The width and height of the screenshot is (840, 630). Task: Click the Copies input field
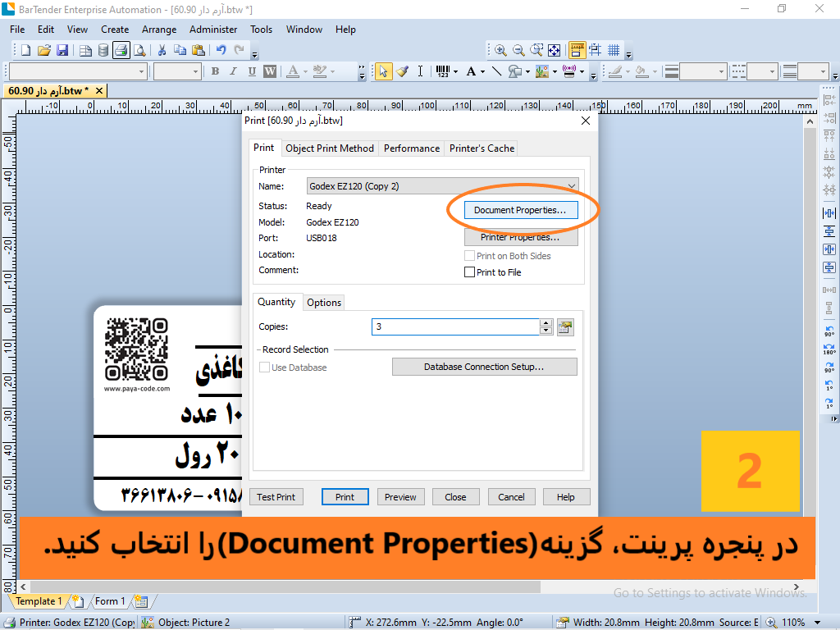tap(455, 326)
